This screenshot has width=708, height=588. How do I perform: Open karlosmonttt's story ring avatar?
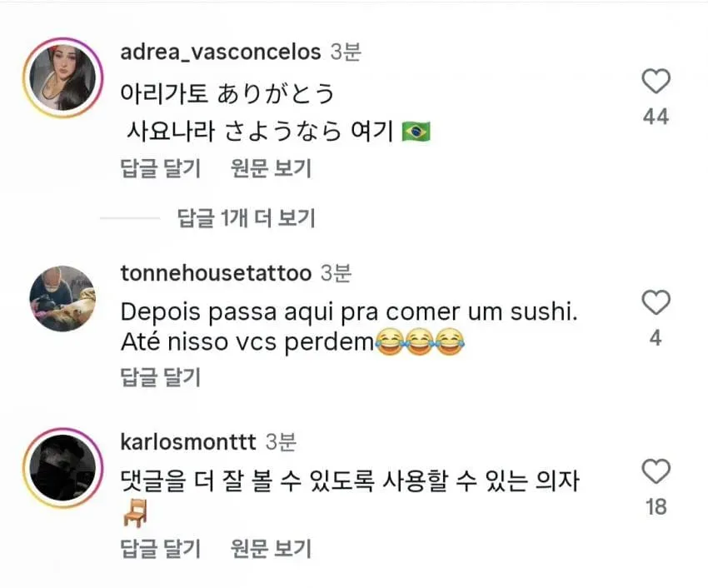pyautogui.click(x=63, y=467)
